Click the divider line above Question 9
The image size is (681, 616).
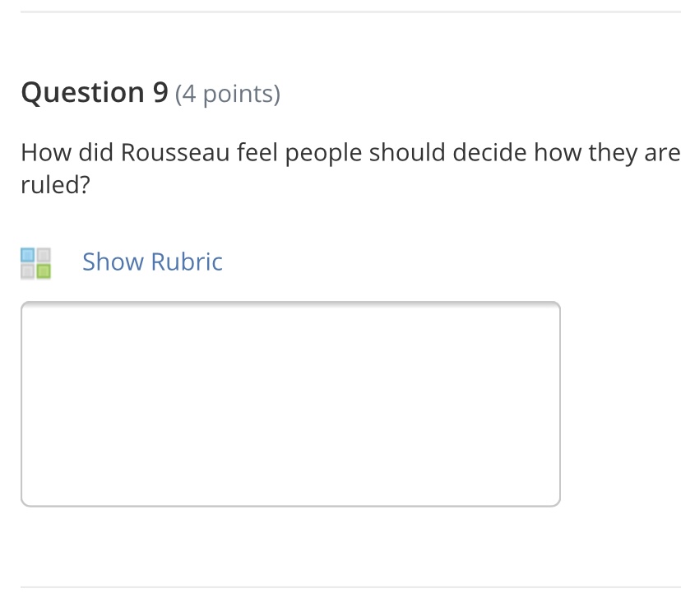click(350, 12)
